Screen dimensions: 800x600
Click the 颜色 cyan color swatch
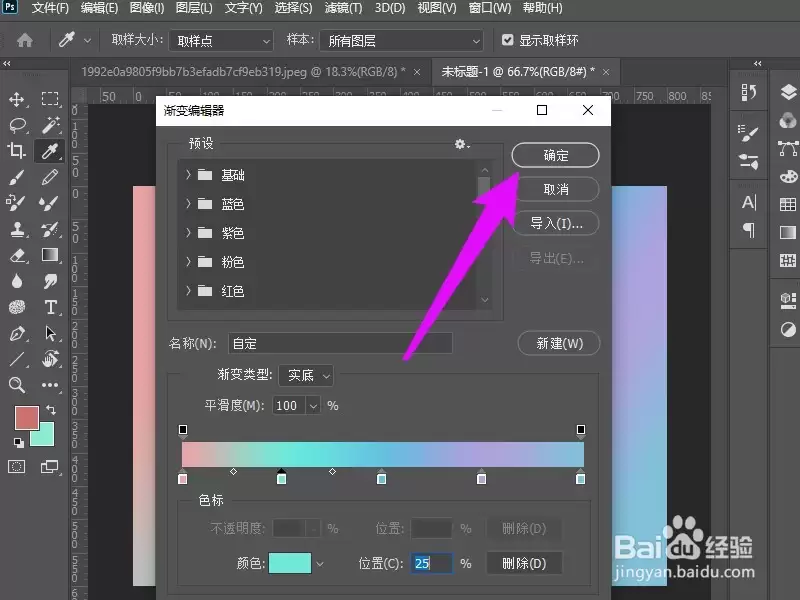tap(290, 563)
